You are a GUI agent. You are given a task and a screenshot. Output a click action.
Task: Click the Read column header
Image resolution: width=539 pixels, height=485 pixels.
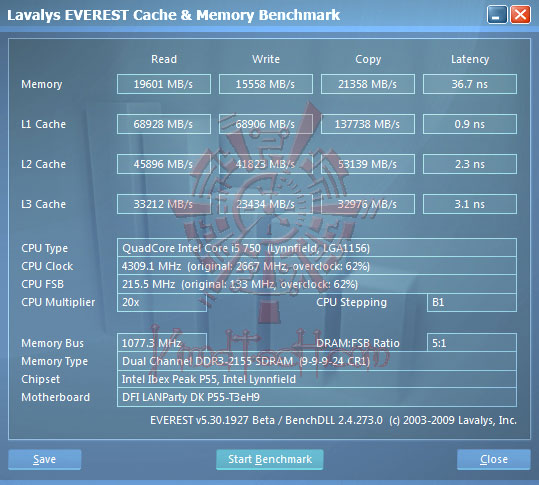pos(164,59)
